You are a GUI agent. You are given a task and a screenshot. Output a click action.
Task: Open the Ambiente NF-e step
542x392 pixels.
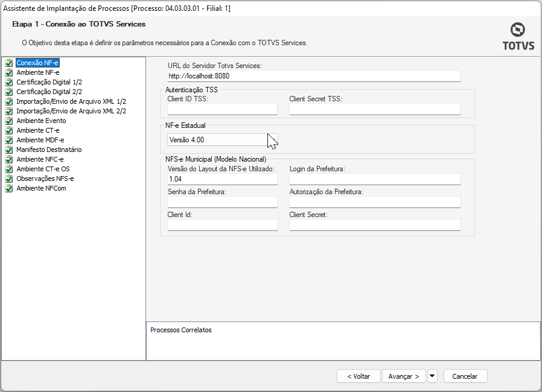(x=37, y=72)
